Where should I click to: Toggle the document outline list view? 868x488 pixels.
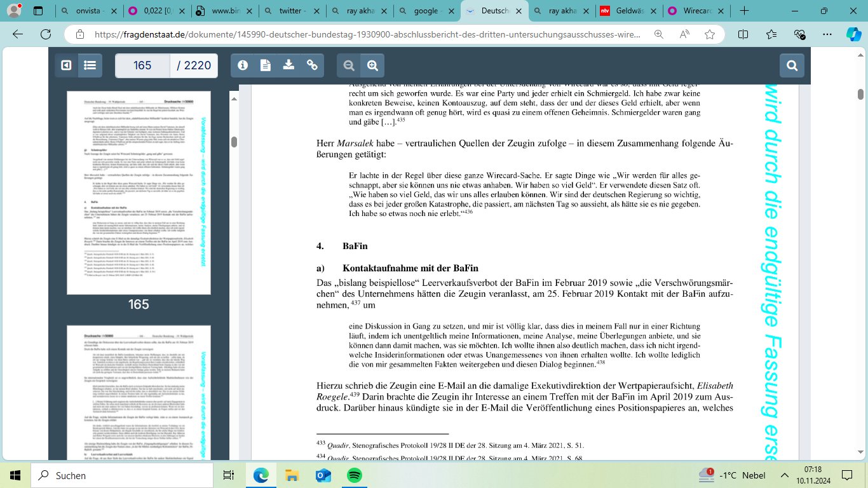(x=90, y=65)
